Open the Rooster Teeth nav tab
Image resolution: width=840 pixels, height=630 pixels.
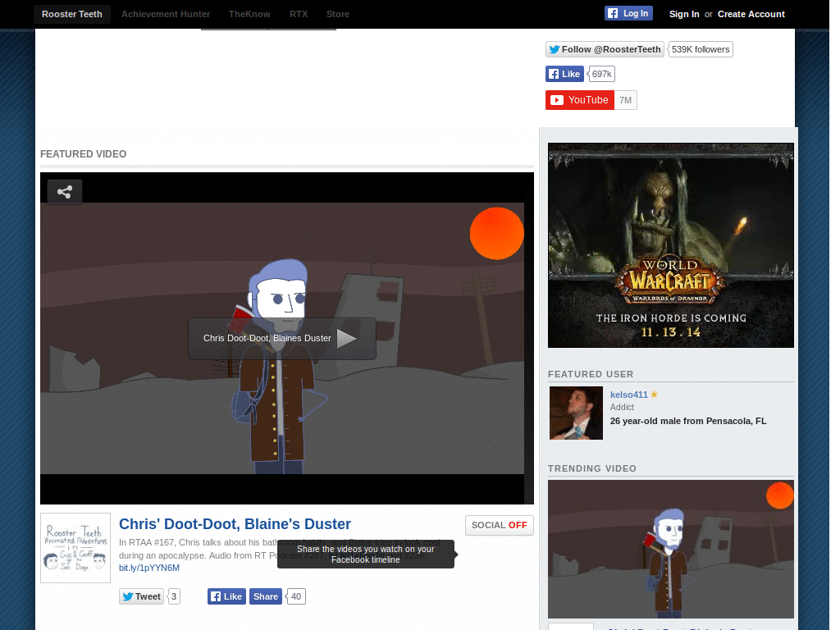72,14
